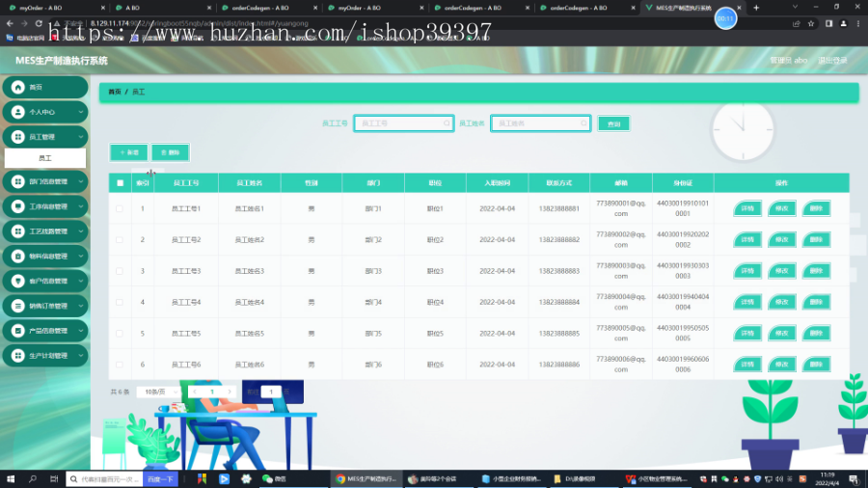
Task: Click the 部门4 cell
Action: click(373, 302)
